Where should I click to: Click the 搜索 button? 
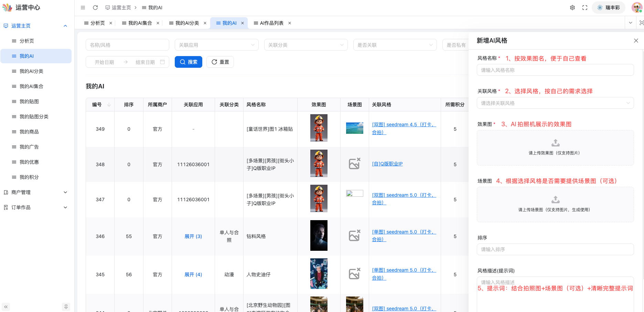(189, 62)
